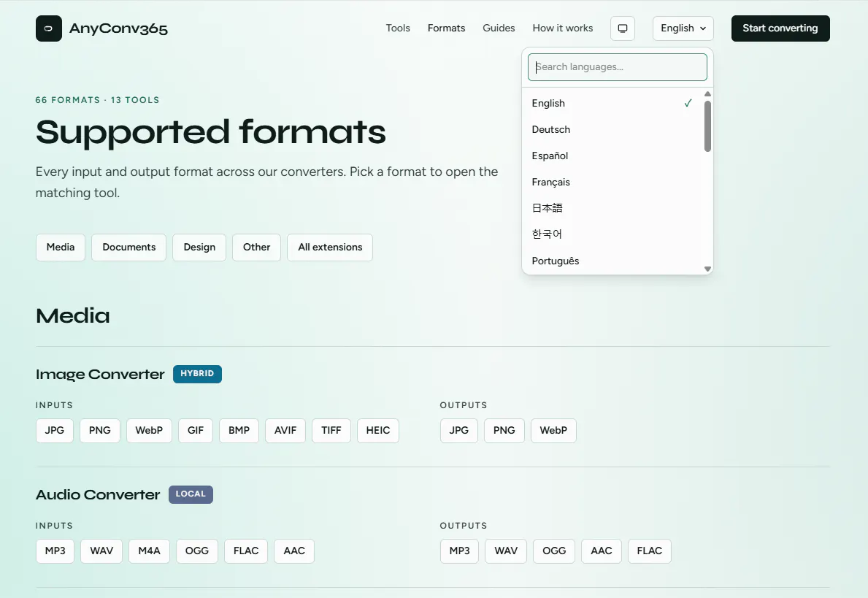Choose HEIC input format
The image size is (868, 598).
378,431
